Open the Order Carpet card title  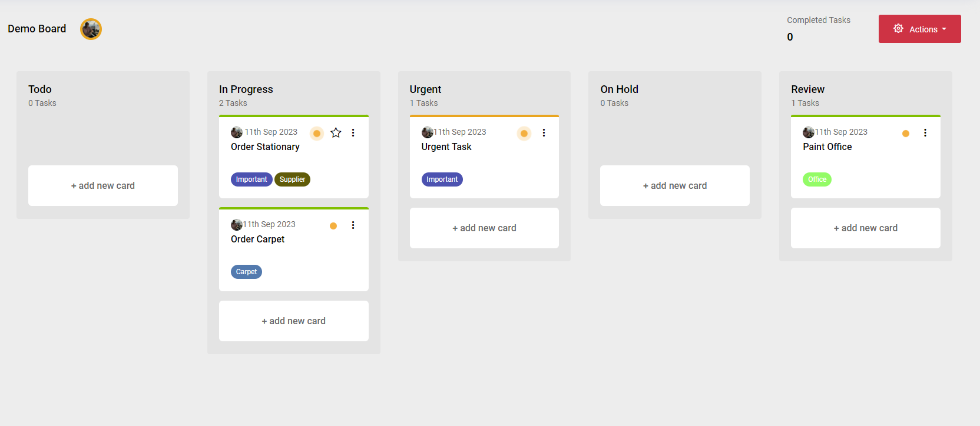click(x=257, y=239)
